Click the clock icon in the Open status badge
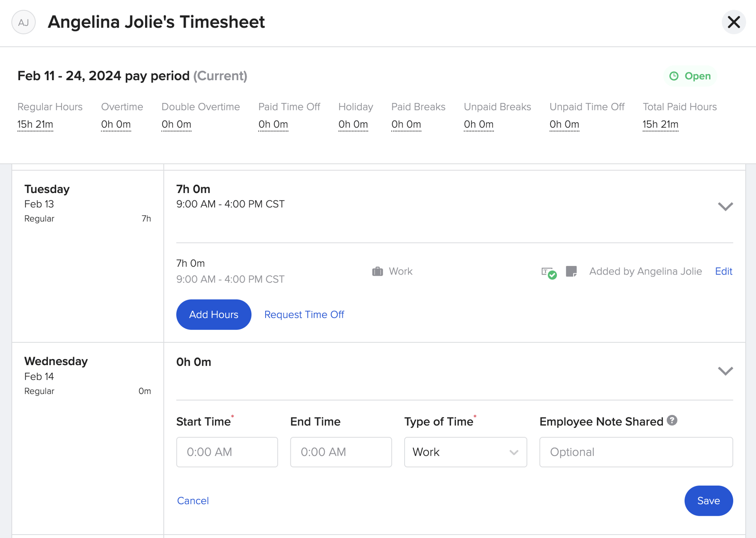Viewport: 756px width, 538px height. click(x=674, y=76)
